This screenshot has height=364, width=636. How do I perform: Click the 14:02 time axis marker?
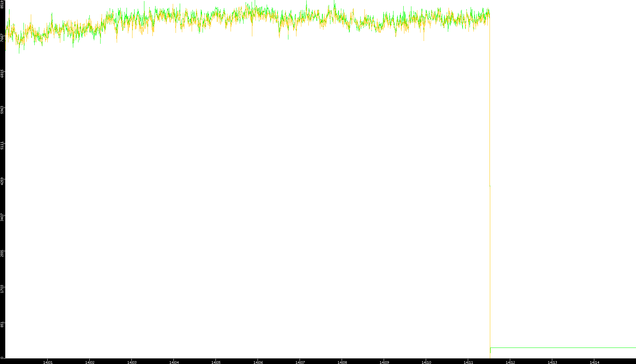pos(90,362)
